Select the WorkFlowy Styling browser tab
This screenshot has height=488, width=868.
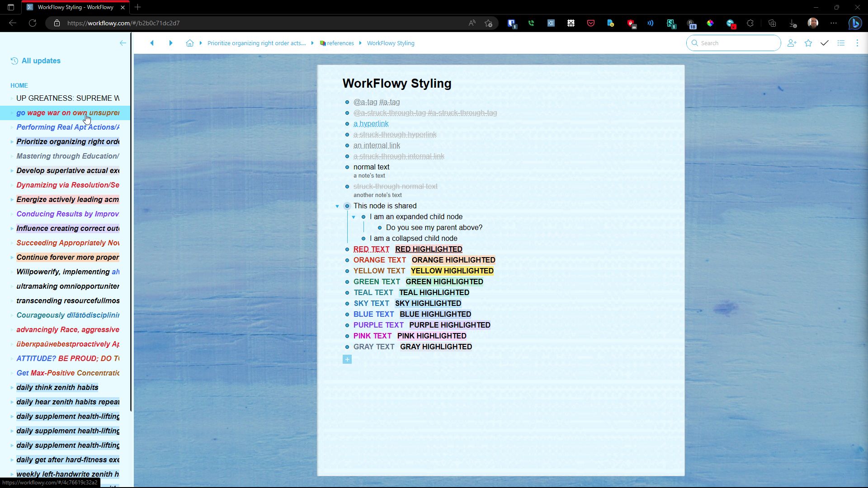75,7
